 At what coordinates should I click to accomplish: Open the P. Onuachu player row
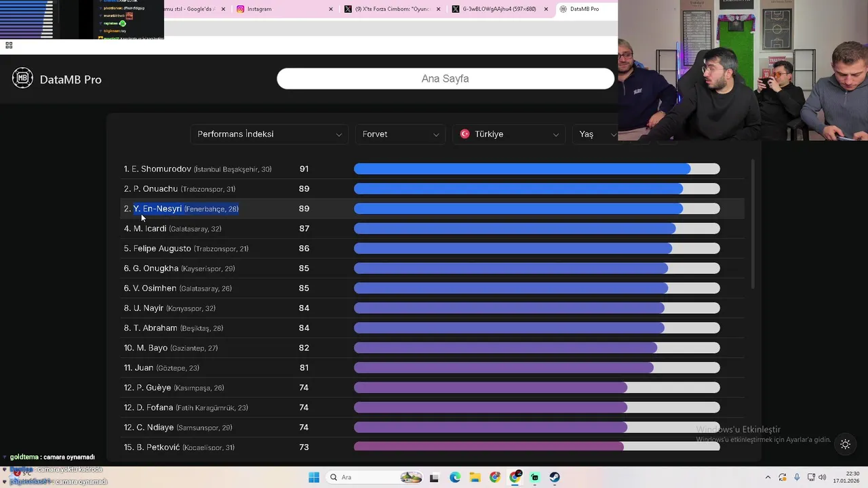pyautogui.click(x=432, y=188)
